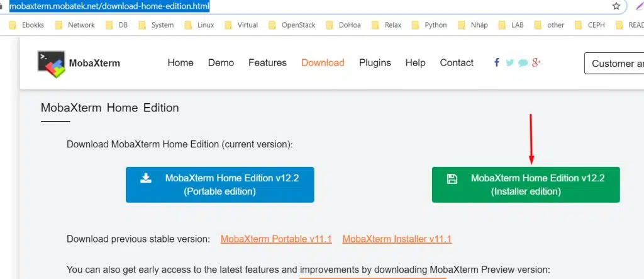The height and width of the screenshot is (279, 644).
Task: Open the Demo page from navigation
Action: (221, 63)
